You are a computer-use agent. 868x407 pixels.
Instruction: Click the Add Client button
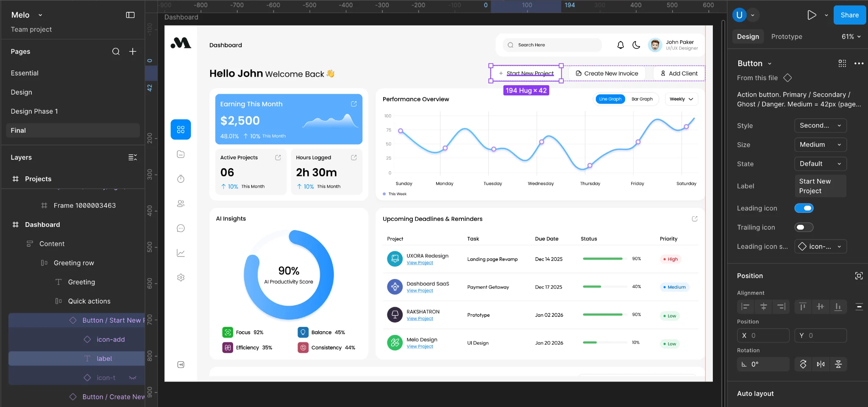tap(679, 73)
